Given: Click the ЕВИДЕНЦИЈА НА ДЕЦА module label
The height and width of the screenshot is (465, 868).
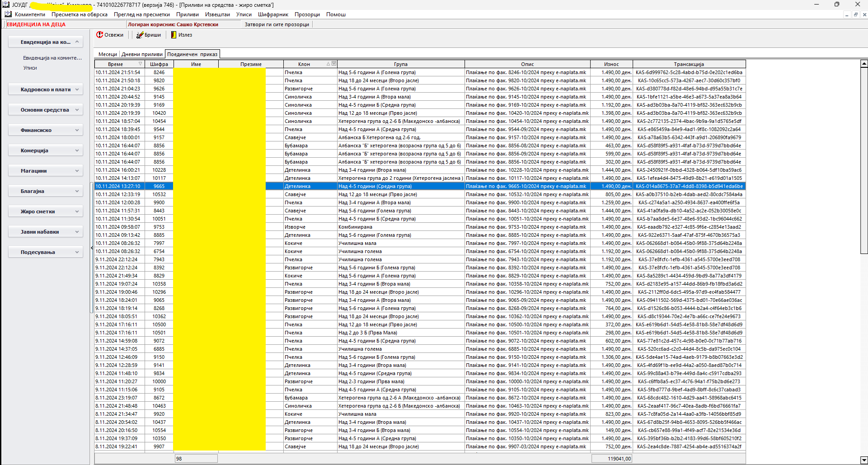Looking at the screenshot, I should 36,24.
